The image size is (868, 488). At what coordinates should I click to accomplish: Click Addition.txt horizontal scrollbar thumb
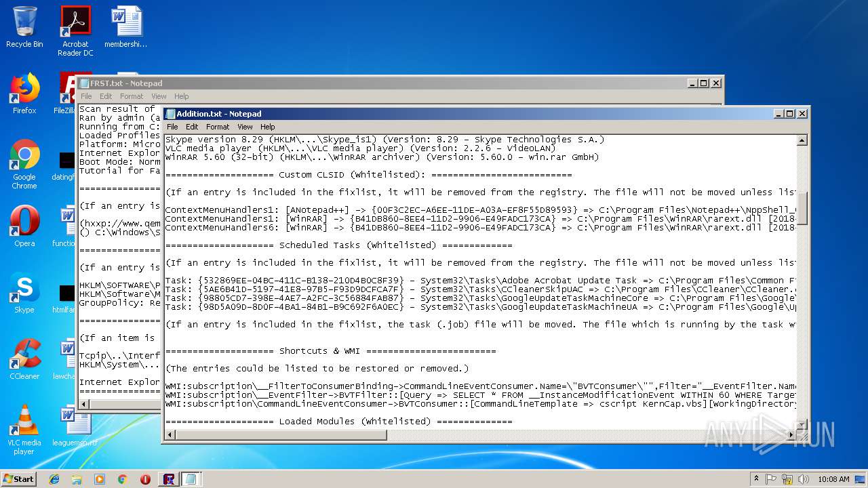click(x=281, y=436)
